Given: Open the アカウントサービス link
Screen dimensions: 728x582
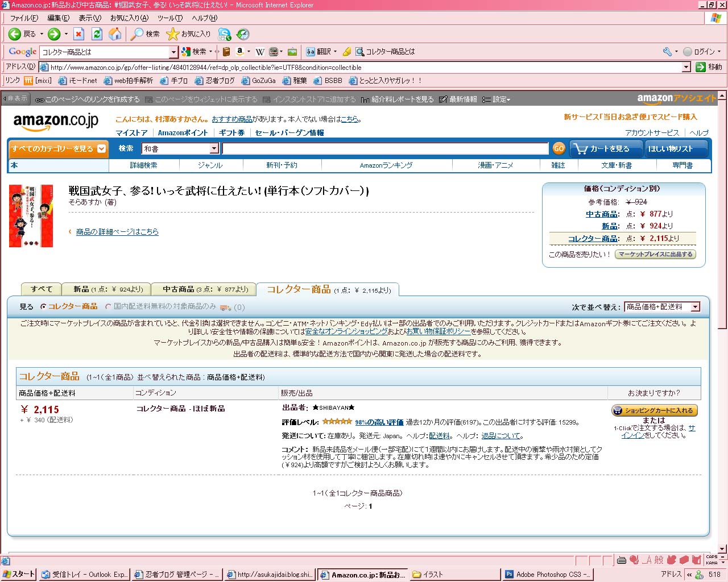Looking at the screenshot, I should tap(652, 133).
